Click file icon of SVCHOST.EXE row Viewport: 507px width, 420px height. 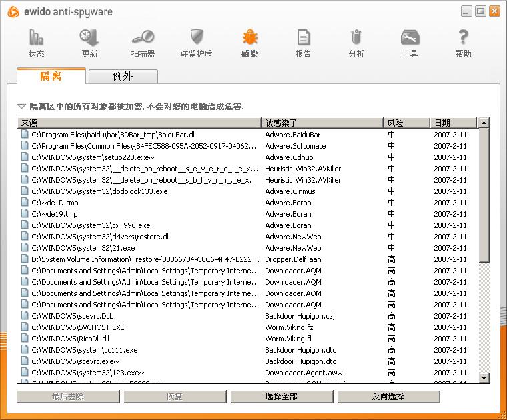25,327
